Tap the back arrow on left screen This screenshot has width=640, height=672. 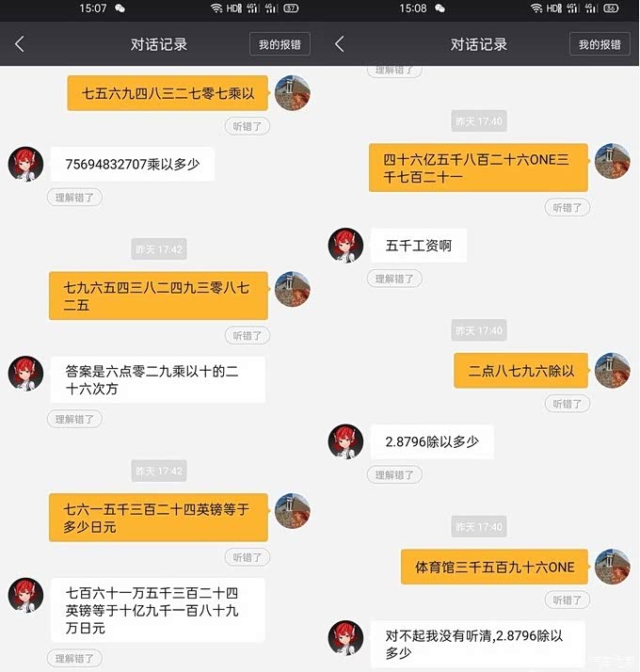pyautogui.click(x=19, y=44)
